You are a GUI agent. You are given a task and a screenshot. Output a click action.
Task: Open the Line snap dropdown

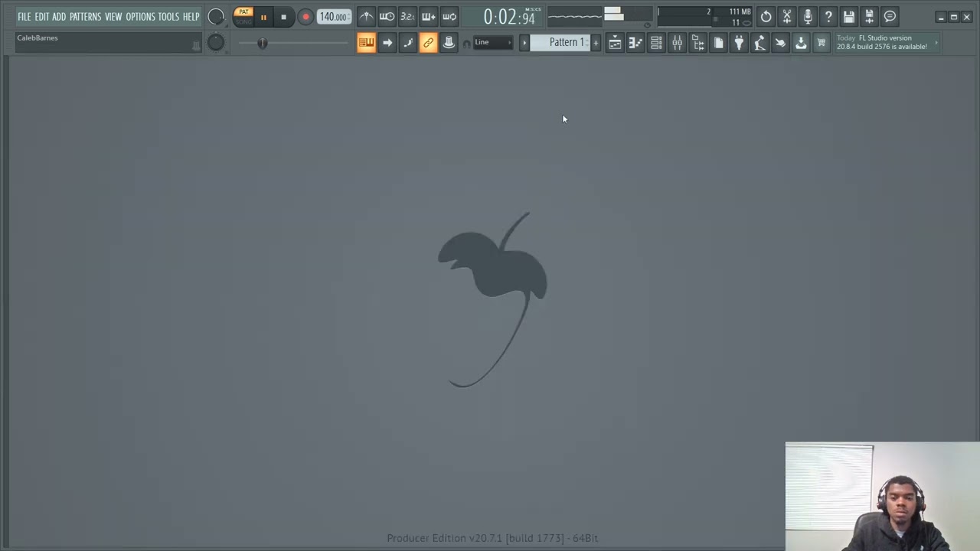tap(493, 43)
